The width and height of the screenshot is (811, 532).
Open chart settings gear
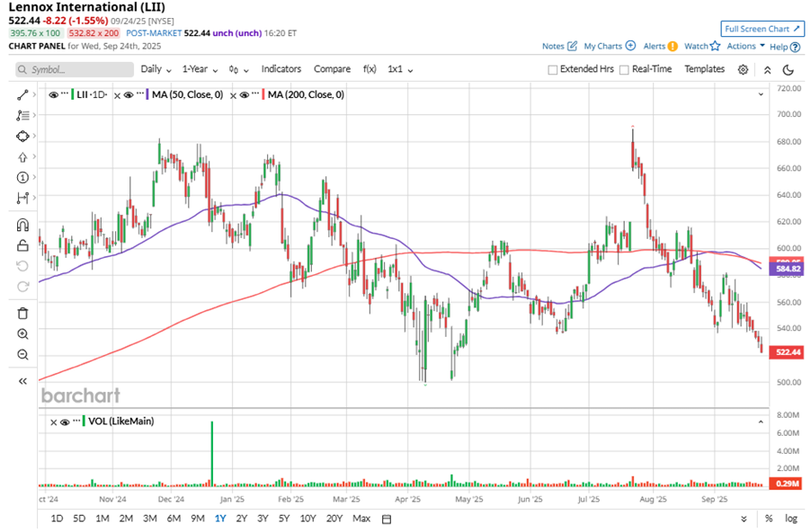[743, 69]
